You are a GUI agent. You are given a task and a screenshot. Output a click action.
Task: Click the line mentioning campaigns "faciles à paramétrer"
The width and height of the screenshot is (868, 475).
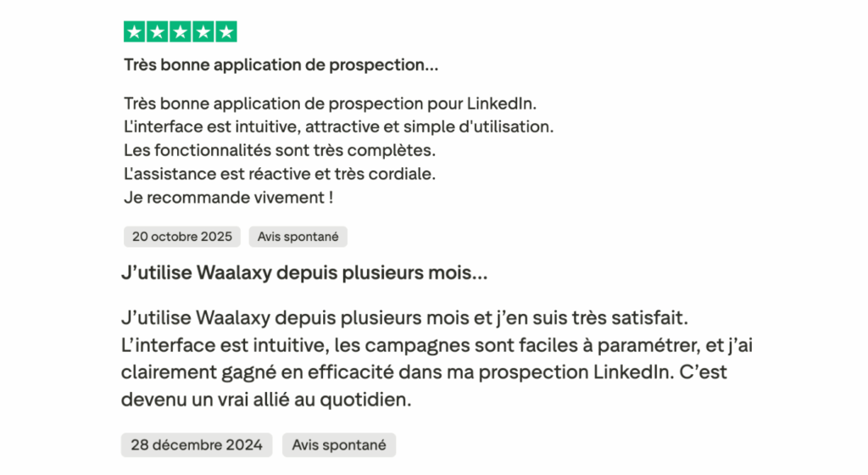pos(424,346)
